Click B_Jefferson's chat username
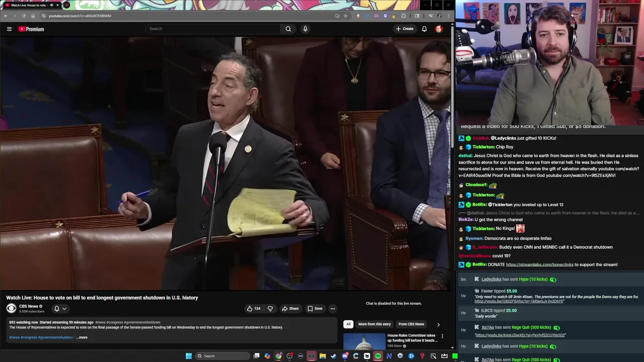 coord(485,247)
